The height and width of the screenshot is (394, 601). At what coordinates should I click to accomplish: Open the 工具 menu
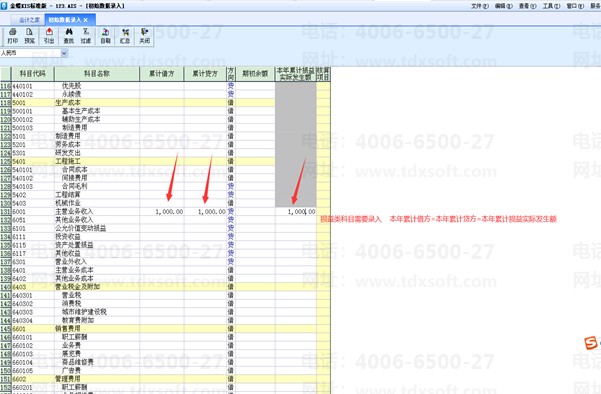click(x=551, y=6)
